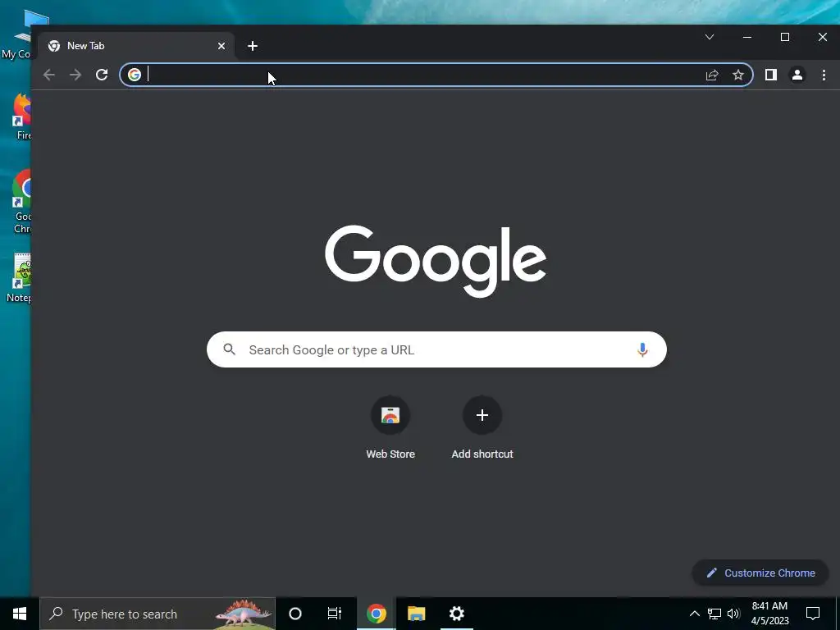
Task: Open Settings gear on the taskbar
Action: click(456, 614)
